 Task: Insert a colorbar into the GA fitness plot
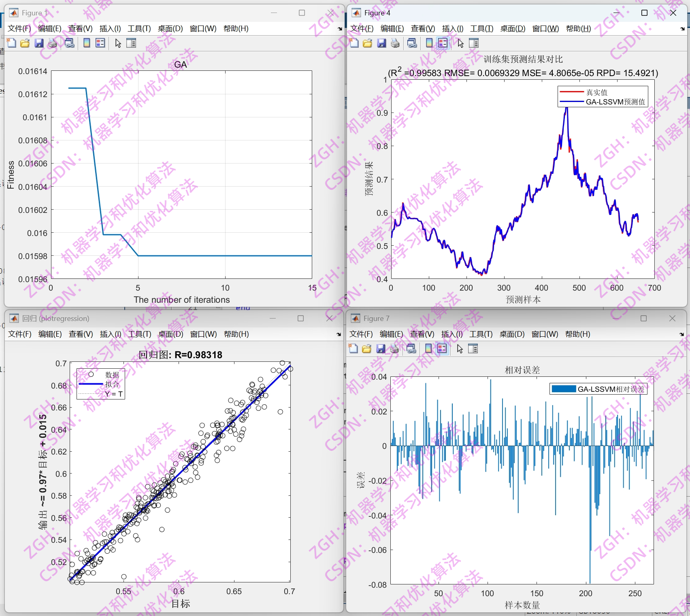(x=86, y=43)
